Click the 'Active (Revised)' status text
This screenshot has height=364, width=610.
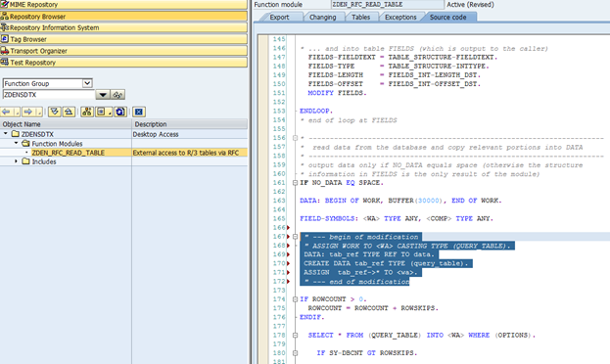[470, 5]
